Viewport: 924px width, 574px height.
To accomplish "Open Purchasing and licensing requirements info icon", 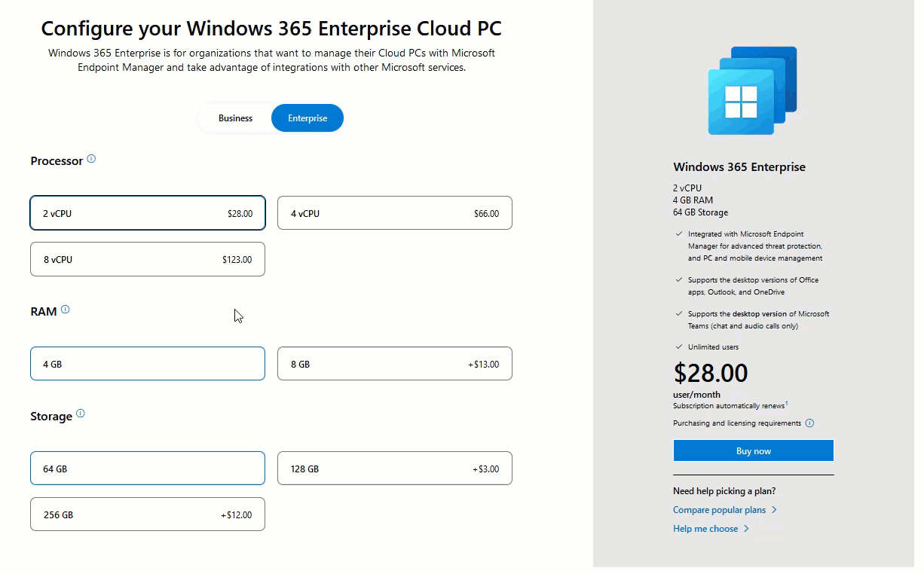I will (x=809, y=423).
